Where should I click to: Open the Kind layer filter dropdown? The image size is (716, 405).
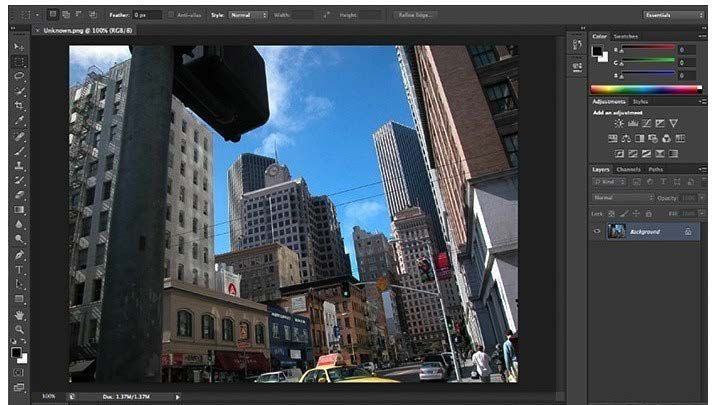609,182
